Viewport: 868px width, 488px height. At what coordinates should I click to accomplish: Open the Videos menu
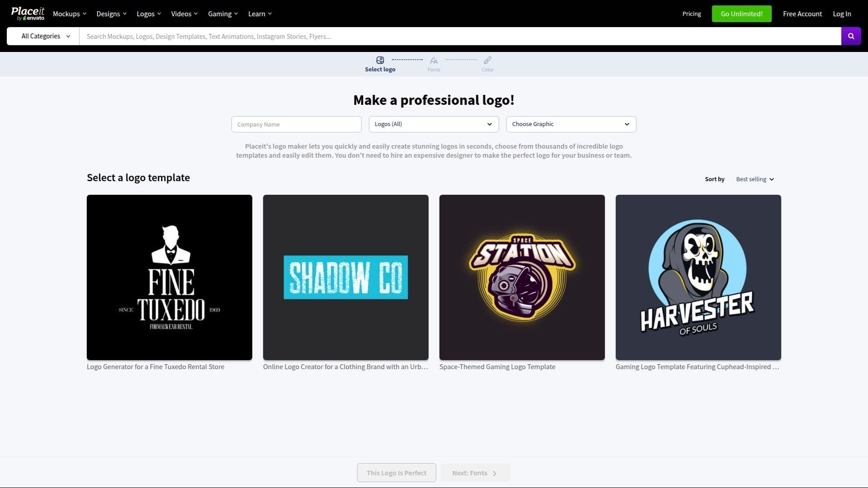click(184, 14)
